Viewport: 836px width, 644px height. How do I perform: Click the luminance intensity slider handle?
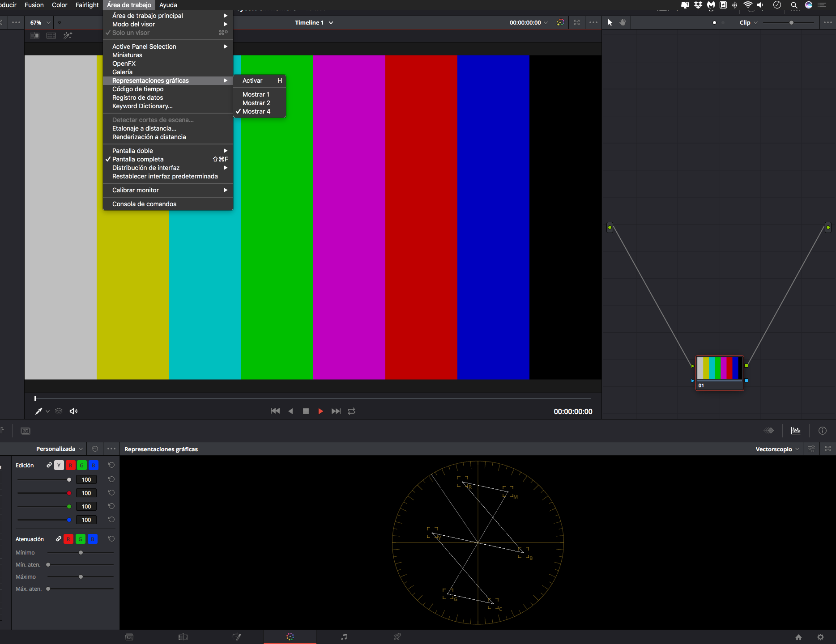(69, 479)
